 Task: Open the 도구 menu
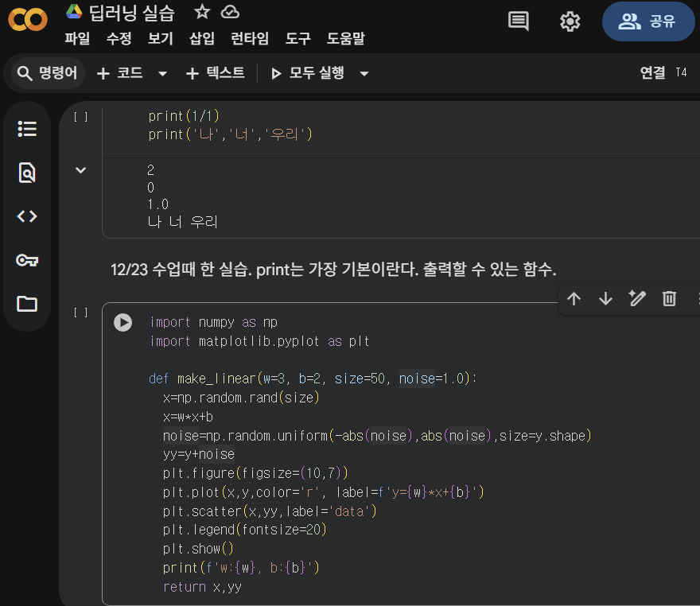pyautogui.click(x=297, y=37)
